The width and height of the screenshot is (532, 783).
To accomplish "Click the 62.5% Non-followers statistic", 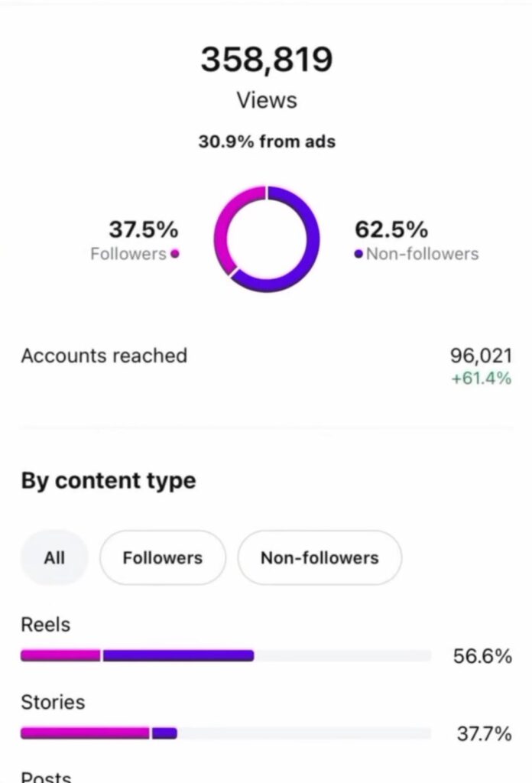I will click(391, 229).
